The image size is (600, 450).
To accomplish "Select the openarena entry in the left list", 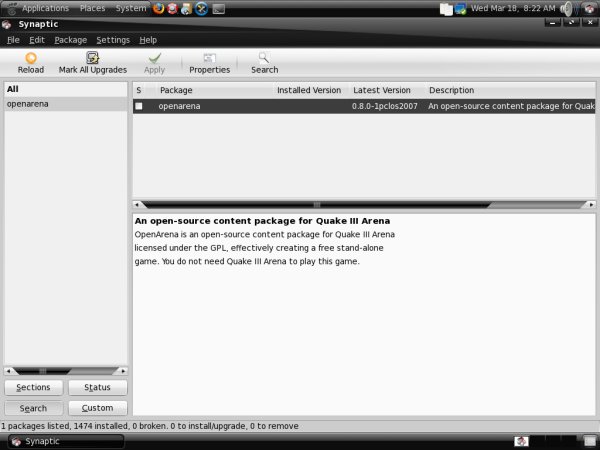I will click(x=65, y=104).
